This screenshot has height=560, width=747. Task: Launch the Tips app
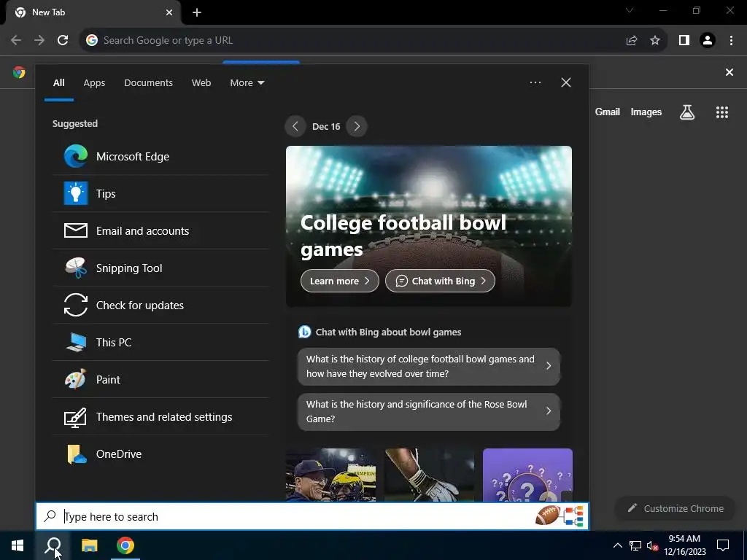point(160,194)
